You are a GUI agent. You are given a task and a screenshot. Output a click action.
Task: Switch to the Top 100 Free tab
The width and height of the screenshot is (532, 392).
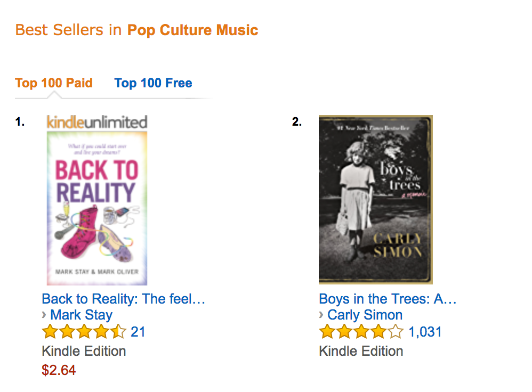(x=153, y=83)
